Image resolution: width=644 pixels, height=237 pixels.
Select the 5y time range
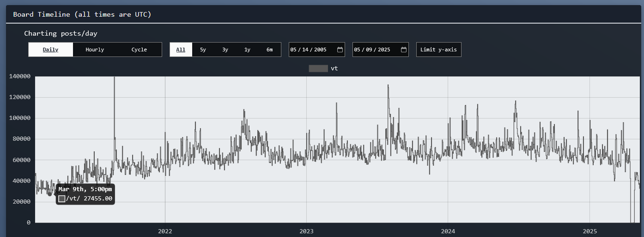[x=203, y=50]
